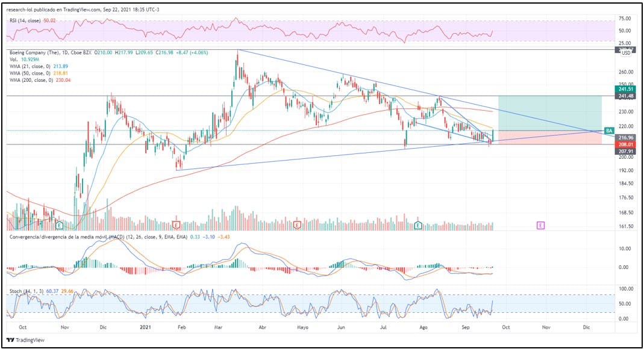Select the Boeing Company (The) symbol title
This screenshot has width=644, height=349.
tap(36, 53)
